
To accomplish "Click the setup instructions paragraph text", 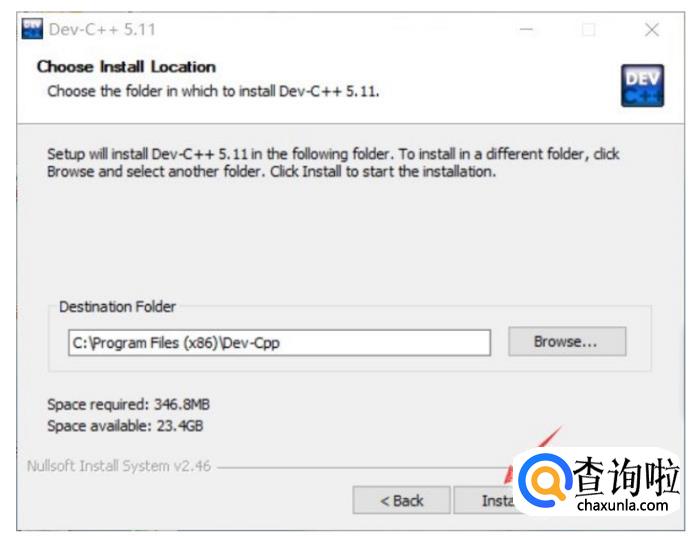I will (333, 163).
